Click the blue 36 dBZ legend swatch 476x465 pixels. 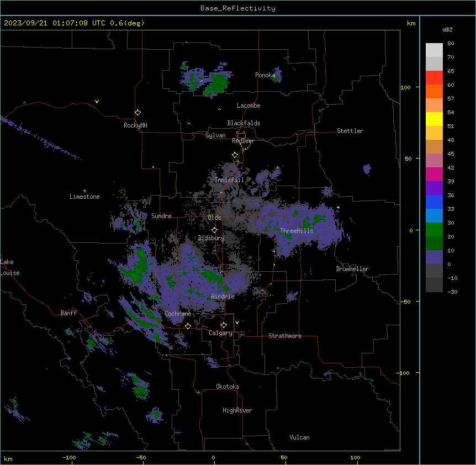point(434,202)
